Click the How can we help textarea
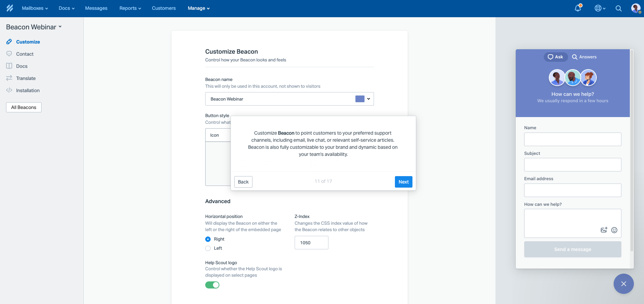The height and width of the screenshot is (304, 644). [573, 223]
